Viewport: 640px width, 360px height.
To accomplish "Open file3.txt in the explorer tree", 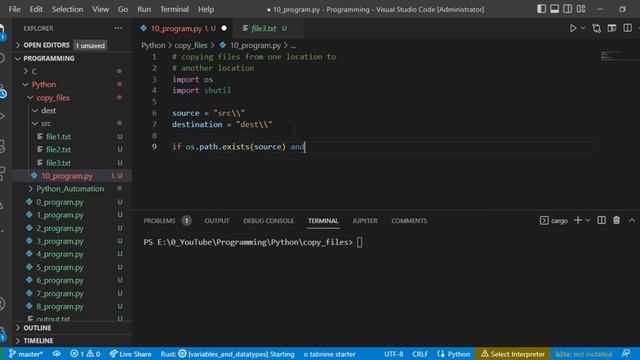I will click(x=58, y=163).
